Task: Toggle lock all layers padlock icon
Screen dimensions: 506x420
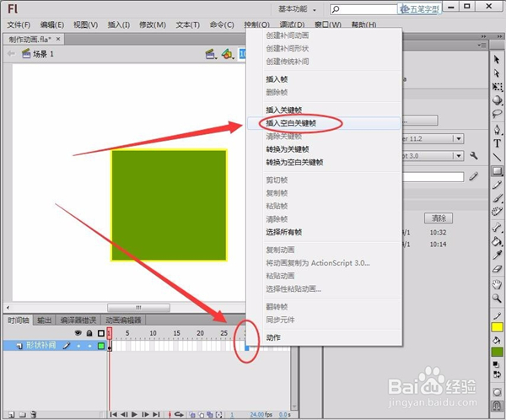Action: pos(89,333)
